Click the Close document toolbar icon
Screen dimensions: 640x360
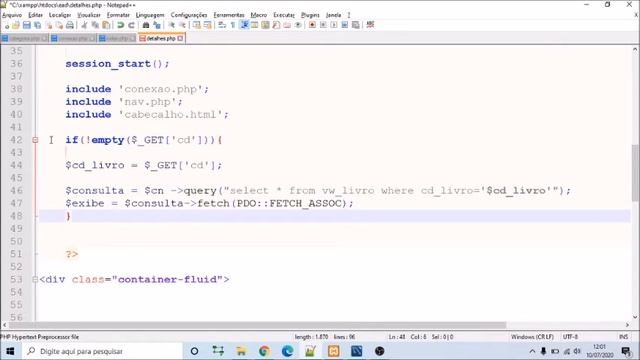tap(49, 25)
